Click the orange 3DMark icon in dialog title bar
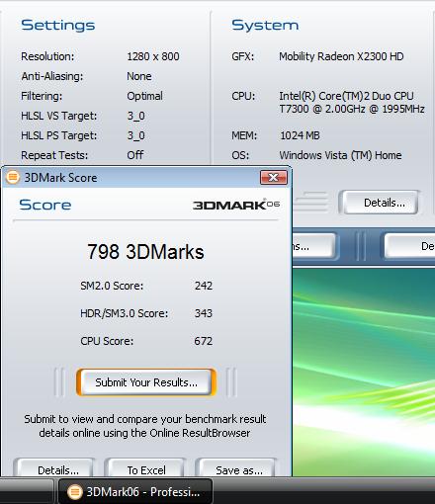435x504 pixels. 13,178
